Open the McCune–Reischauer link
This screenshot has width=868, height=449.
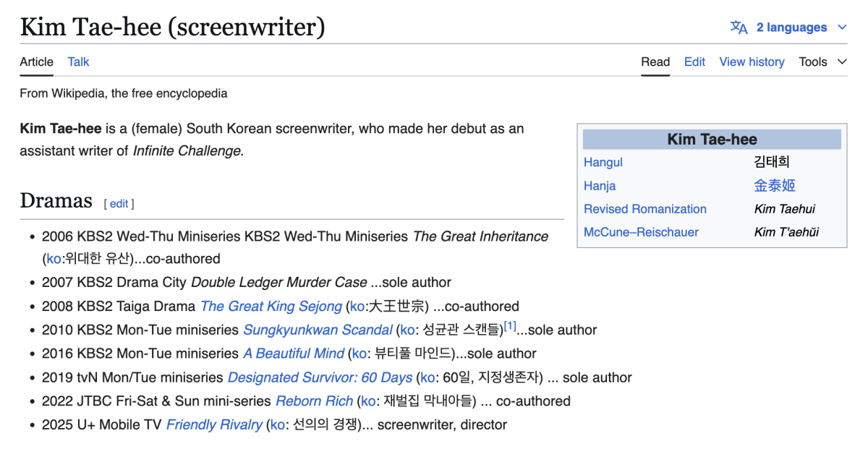(x=642, y=232)
